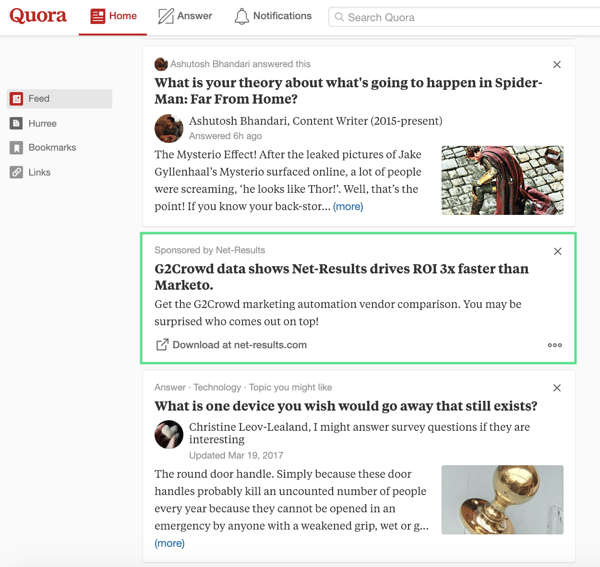Click the search magnifier icon

click(x=339, y=17)
